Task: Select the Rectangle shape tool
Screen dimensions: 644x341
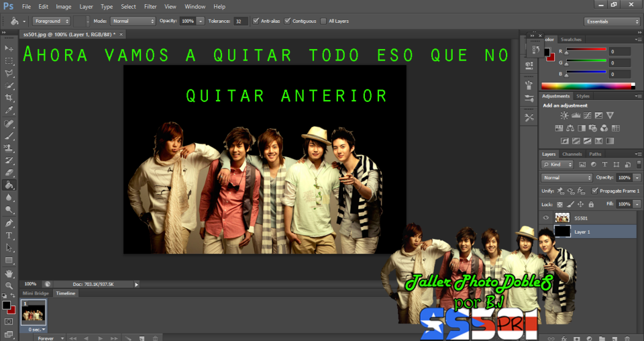Action: click(x=9, y=260)
